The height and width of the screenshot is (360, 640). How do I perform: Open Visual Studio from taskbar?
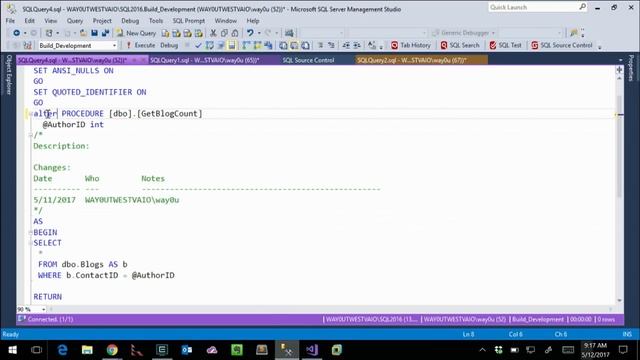(312, 350)
